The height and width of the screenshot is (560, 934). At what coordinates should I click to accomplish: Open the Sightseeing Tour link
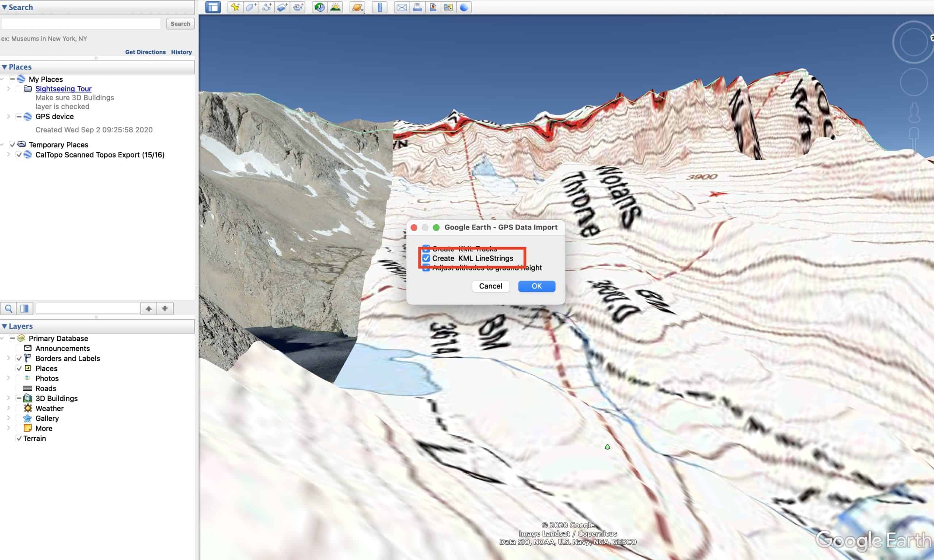[x=63, y=89]
